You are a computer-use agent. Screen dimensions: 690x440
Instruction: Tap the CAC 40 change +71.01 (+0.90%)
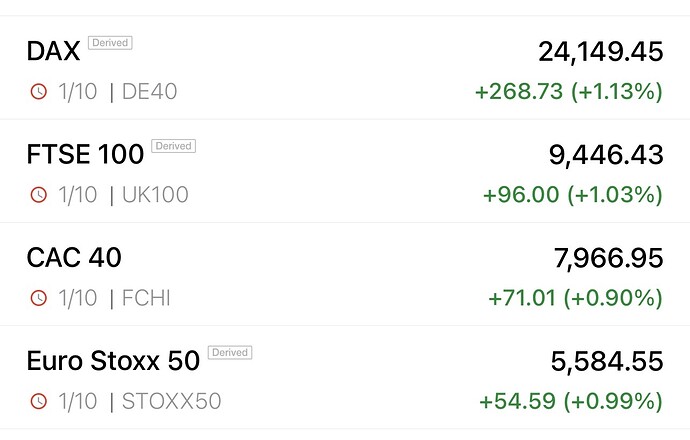[575, 298]
